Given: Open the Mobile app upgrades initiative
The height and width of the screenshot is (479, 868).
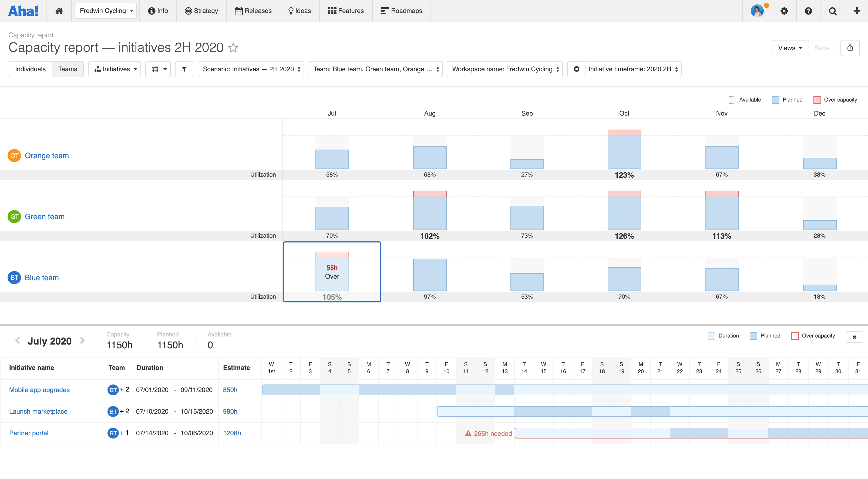Looking at the screenshot, I should pos(39,390).
